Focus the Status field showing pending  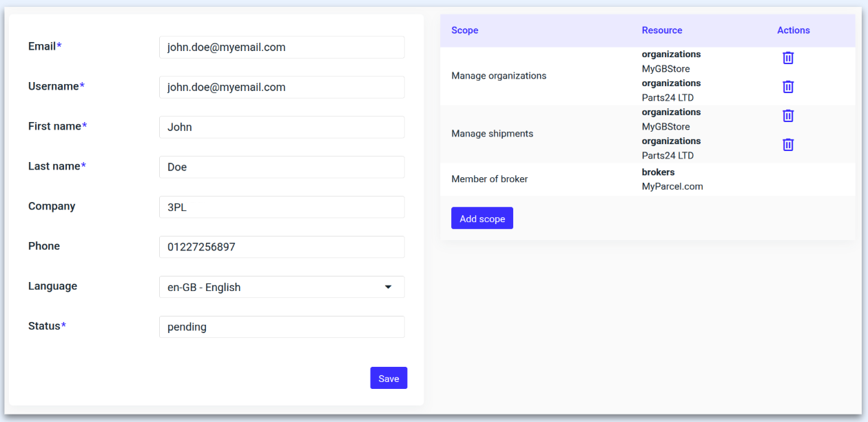(282, 327)
